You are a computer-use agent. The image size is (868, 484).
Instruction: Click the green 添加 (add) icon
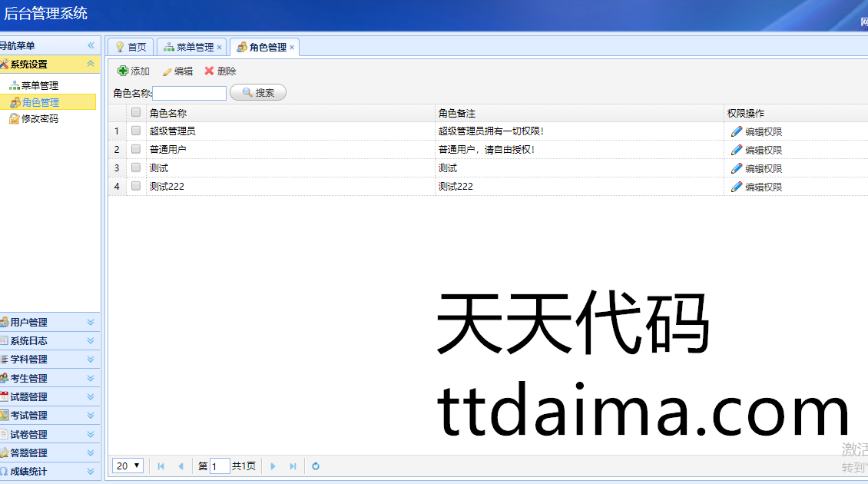123,71
